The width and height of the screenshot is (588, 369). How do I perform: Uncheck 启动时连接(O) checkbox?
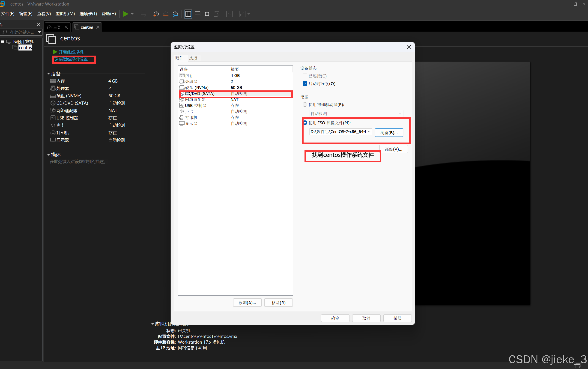click(x=305, y=83)
